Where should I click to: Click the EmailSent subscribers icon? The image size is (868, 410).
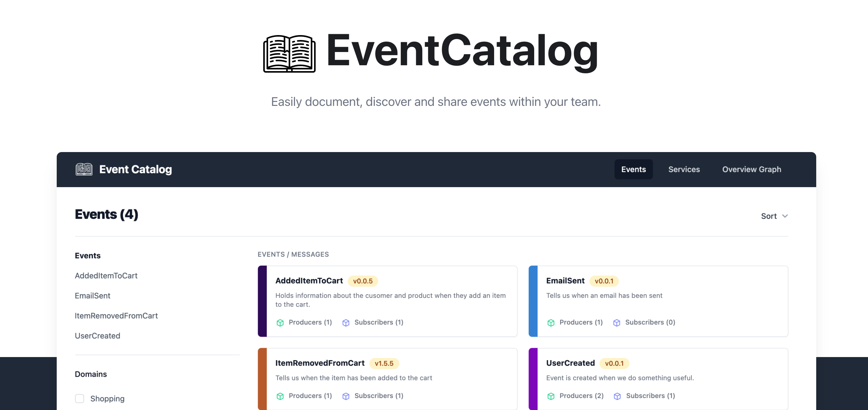[617, 322]
